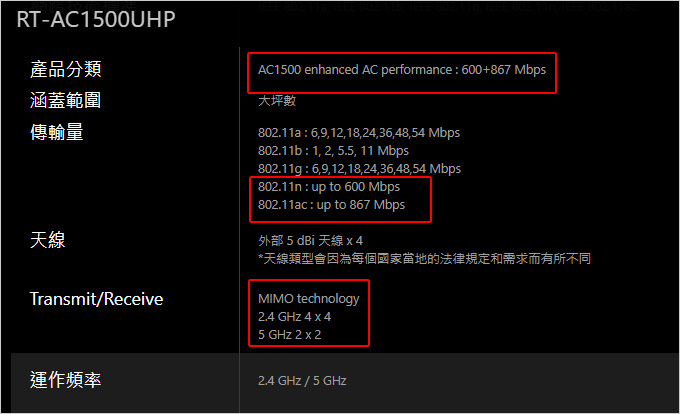
Task: Select the 天線 label
Action: (x=48, y=240)
